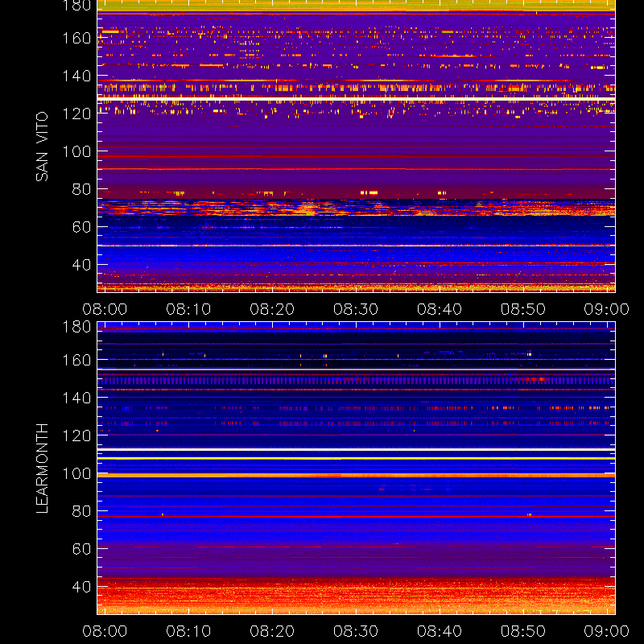Viewport: 644px width, 644px height.
Task: Select the 80 tick label on LEARMONTH axis
Action: click(x=81, y=511)
